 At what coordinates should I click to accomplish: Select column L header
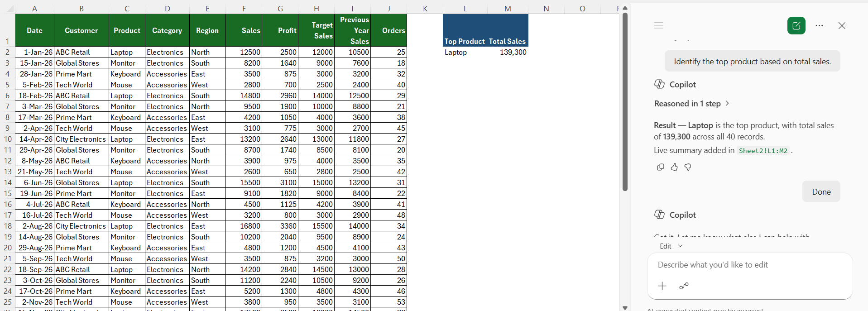click(x=465, y=9)
